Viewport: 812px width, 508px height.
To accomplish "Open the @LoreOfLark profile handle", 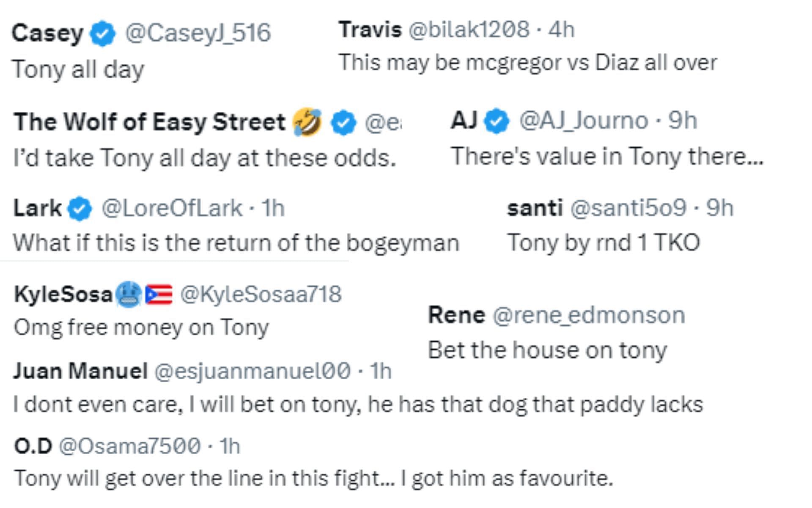I will pos(172,208).
